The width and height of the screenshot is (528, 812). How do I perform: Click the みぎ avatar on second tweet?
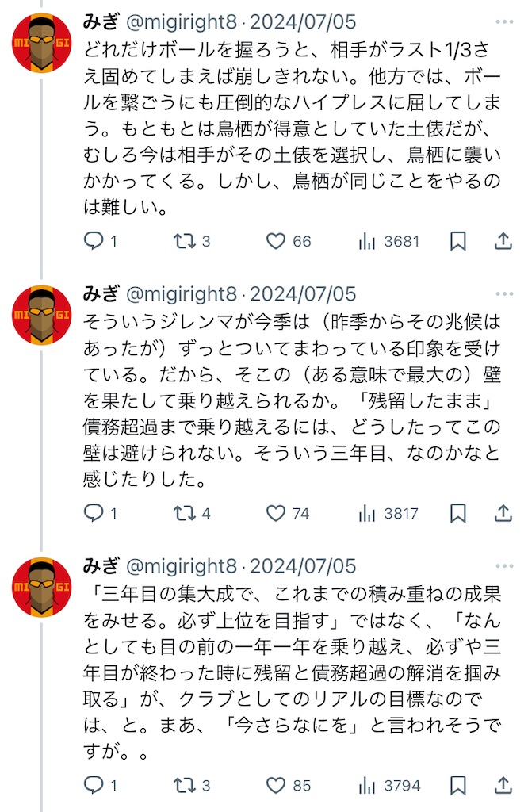pyautogui.click(x=43, y=315)
